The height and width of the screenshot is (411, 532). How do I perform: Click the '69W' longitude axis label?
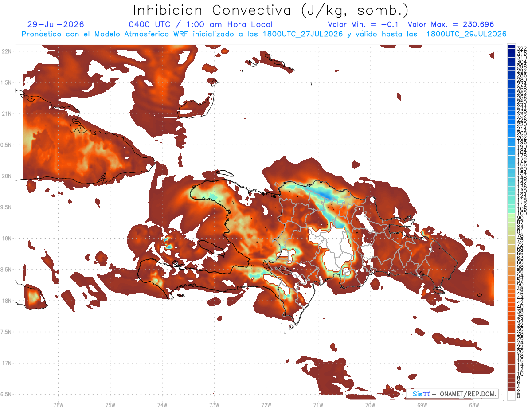(x=422, y=405)
